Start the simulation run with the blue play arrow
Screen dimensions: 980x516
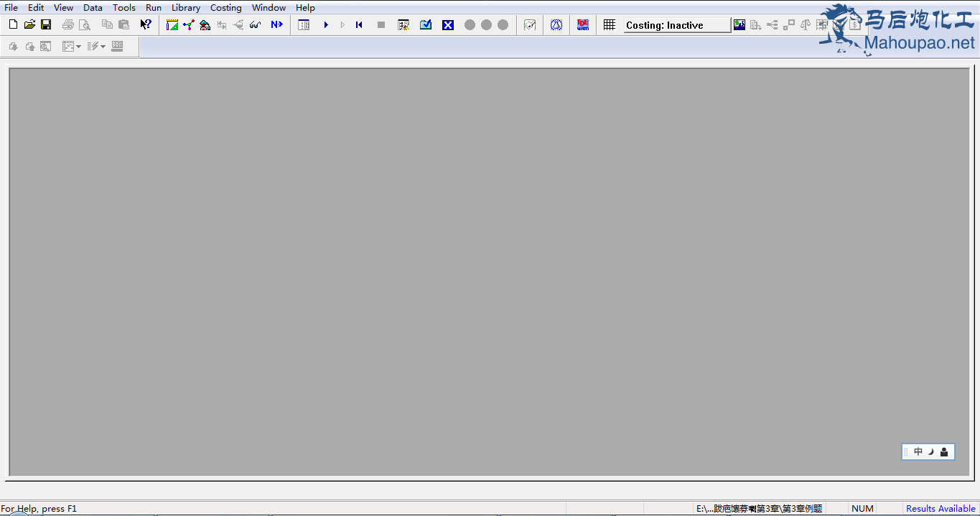[x=326, y=25]
